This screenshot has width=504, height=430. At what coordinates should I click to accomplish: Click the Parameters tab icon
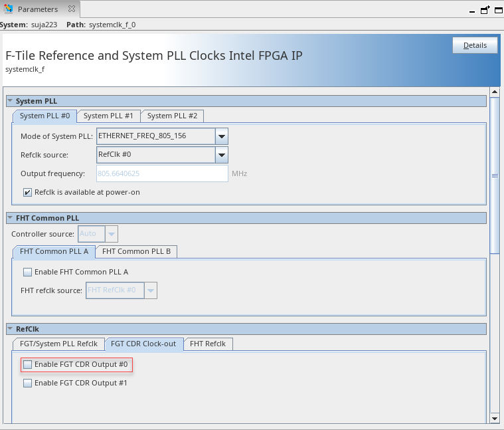(x=9, y=9)
